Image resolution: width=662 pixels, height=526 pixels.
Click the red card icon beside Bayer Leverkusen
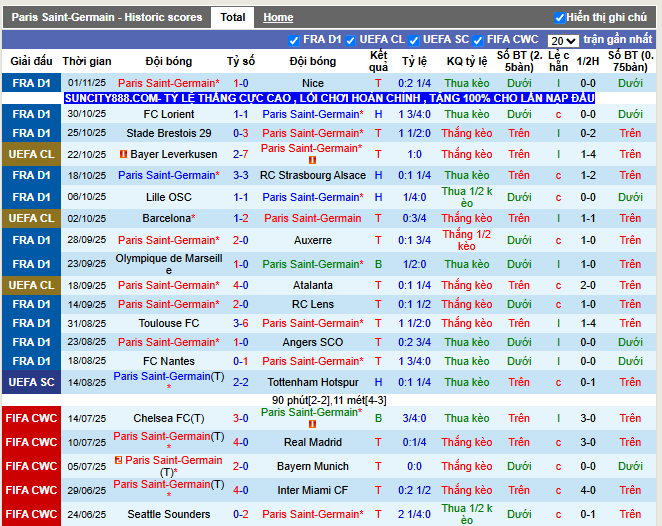click(123, 155)
